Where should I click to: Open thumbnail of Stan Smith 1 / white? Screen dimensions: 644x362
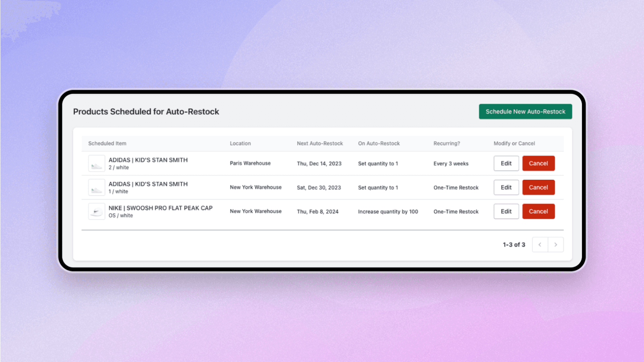[x=97, y=187]
